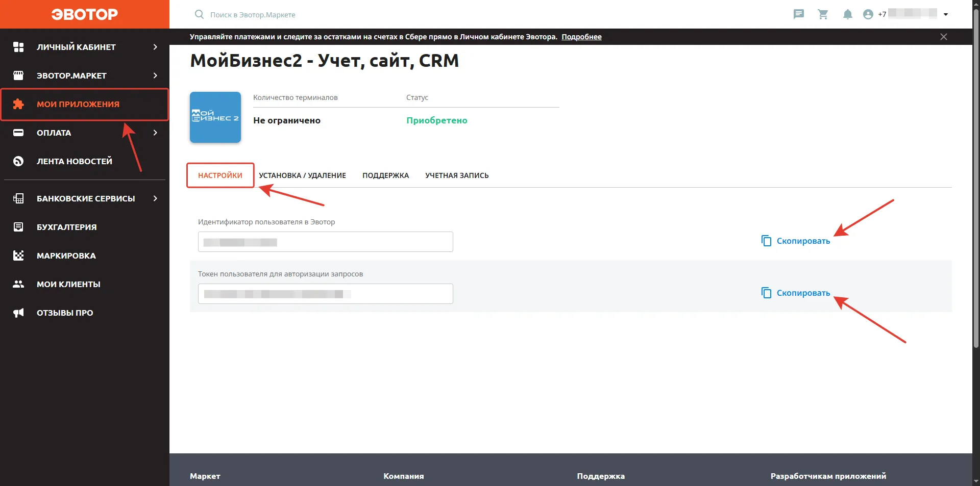Click the copy icon for user identifier

click(x=766, y=241)
